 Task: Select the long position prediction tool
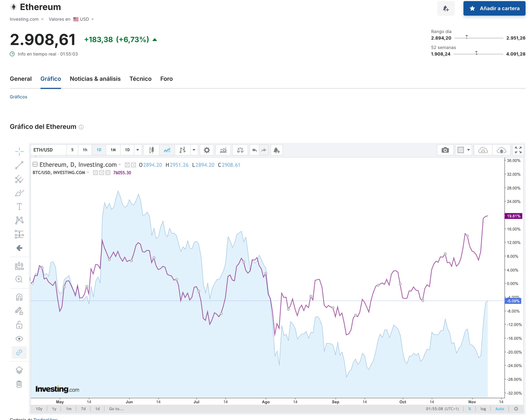pyautogui.click(x=19, y=234)
